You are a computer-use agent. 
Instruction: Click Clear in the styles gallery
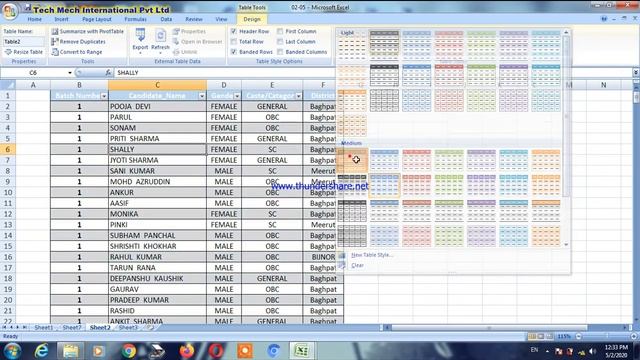click(357, 266)
